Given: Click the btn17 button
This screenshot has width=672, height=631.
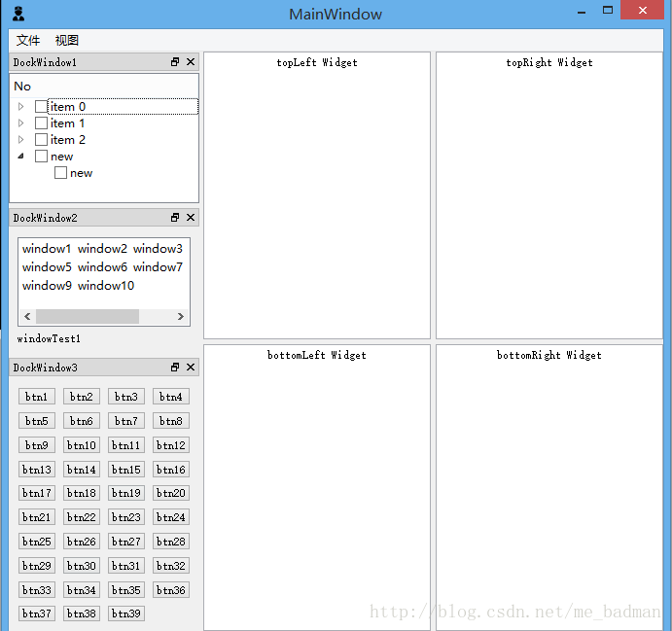Looking at the screenshot, I should [x=36, y=493].
